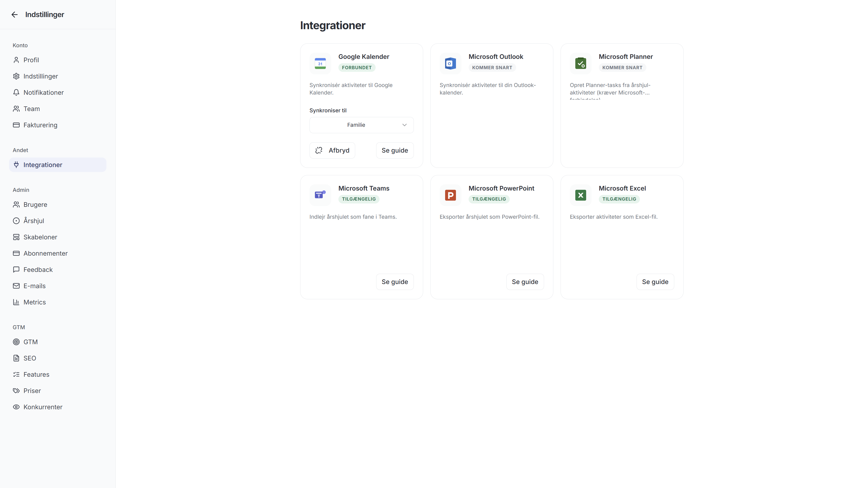
Task: Click the GTM target icon
Action: pos(16,342)
